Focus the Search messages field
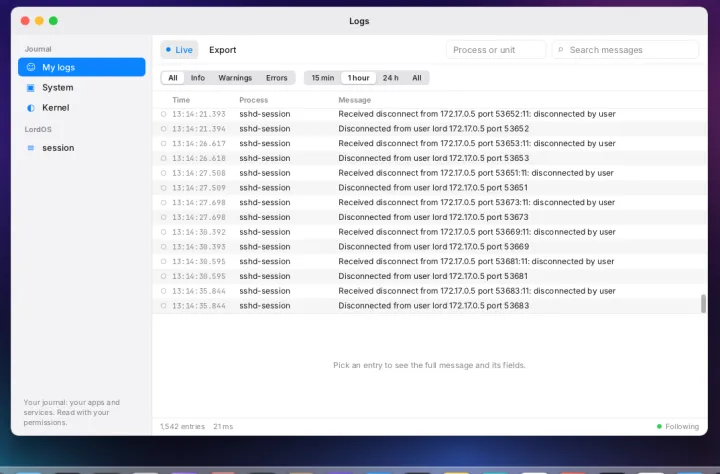Image resolution: width=720 pixels, height=474 pixels. tap(625, 50)
